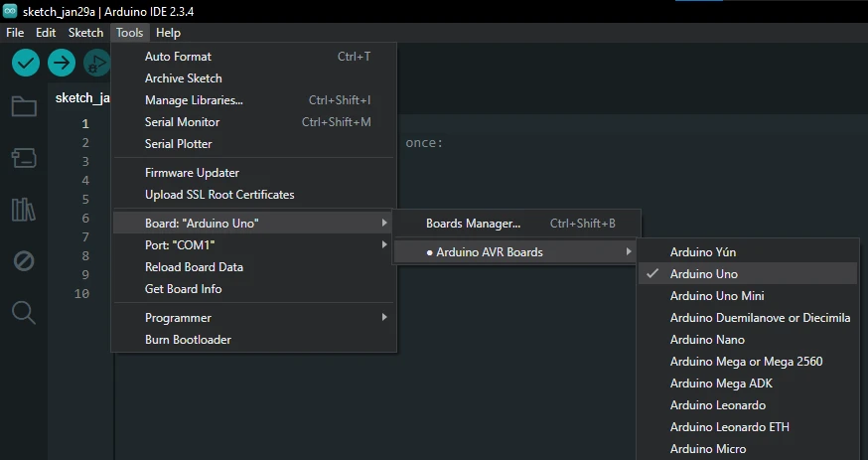This screenshot has height=460, width=868.
Task: Open the Sketch menu
Action: (85, 33)
